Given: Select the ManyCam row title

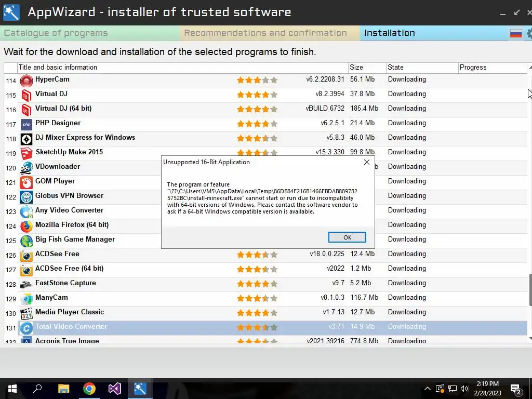Looking at the screenshot, I should [x=51, y=298].
